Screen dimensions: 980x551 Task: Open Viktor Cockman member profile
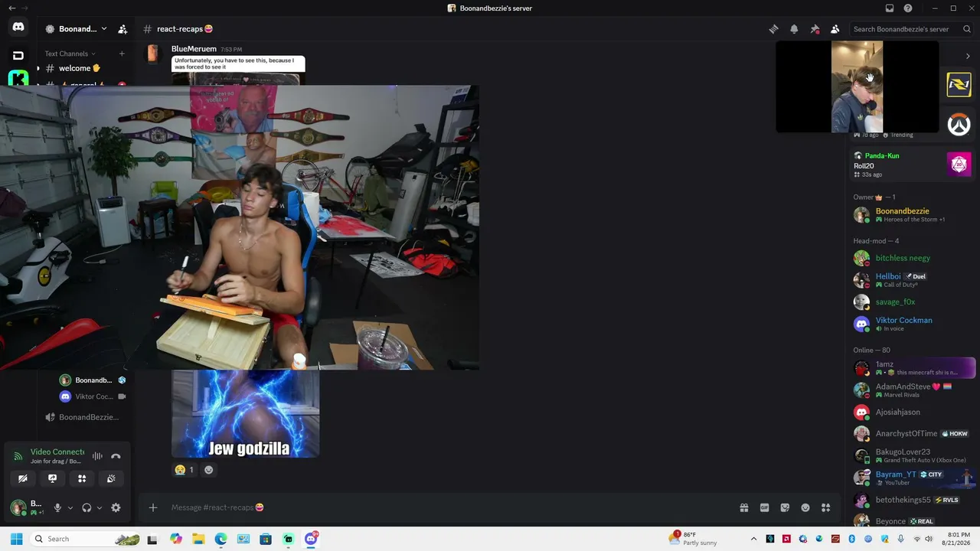click(x=912, y=324)
